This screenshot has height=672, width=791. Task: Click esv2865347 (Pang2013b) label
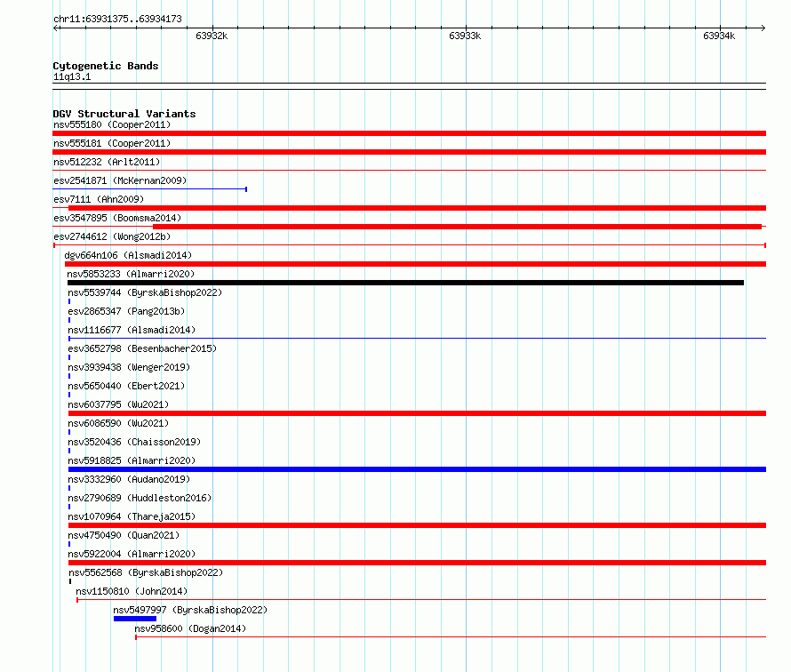[x=126, y=311]
